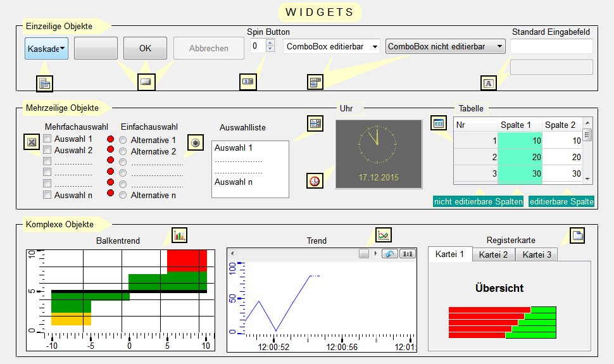The image size is (614, 364).
Task: Click into the 'Standard Eingabefeld' text field
Action: point(551,46)
